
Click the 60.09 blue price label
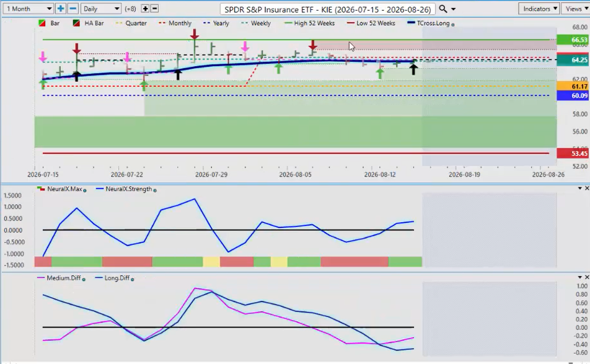(572, 95)
